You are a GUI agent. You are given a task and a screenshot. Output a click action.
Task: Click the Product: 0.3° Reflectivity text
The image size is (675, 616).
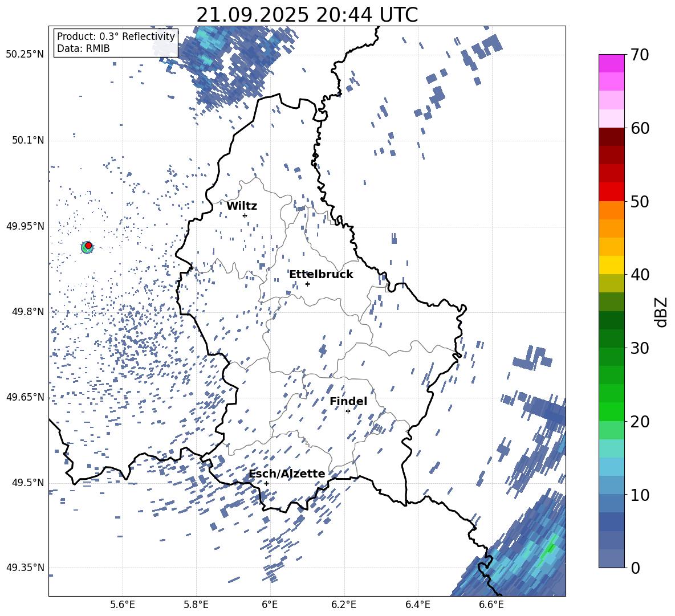coord(116,36)
